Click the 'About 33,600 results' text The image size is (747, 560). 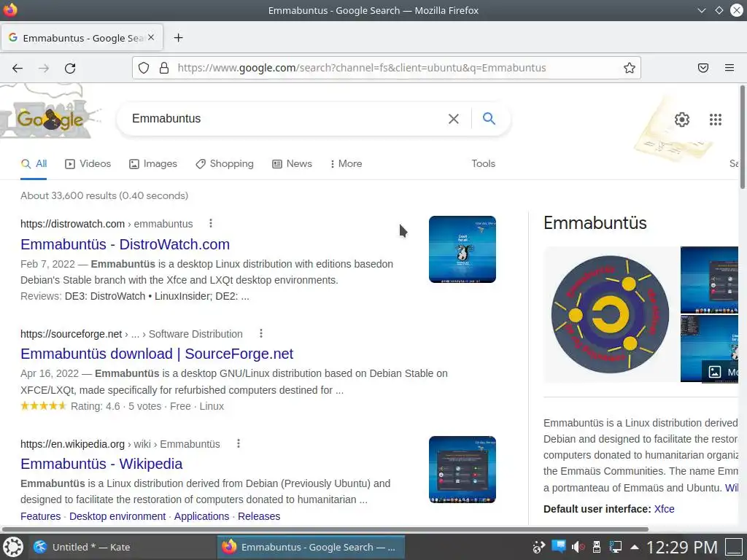tap(104, 195)
